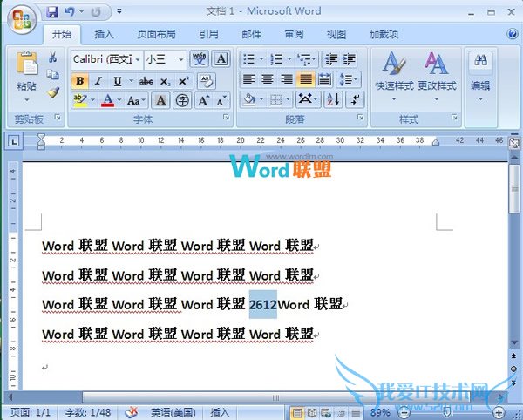Image resolution: width=523 pixels, height=420 pixels.
Task: Click the Paste clipboard icon
Action: tap(27, 63)
